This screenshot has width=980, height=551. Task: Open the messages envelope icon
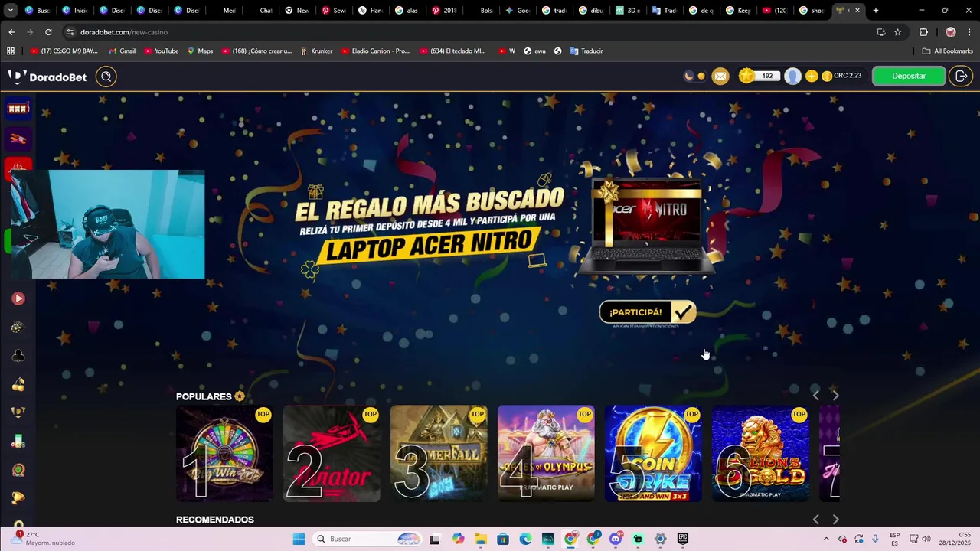pos(720,77)
